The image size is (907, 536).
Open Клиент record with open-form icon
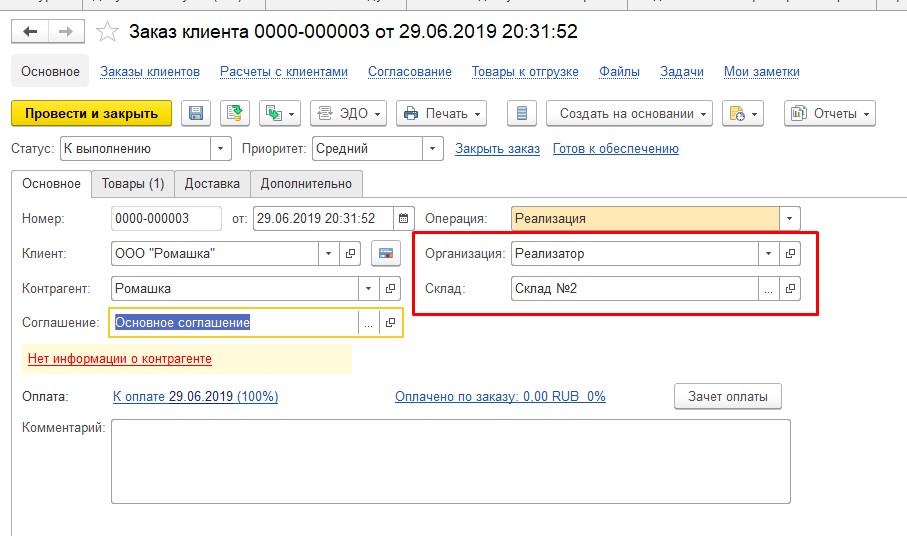coord(350,253)
